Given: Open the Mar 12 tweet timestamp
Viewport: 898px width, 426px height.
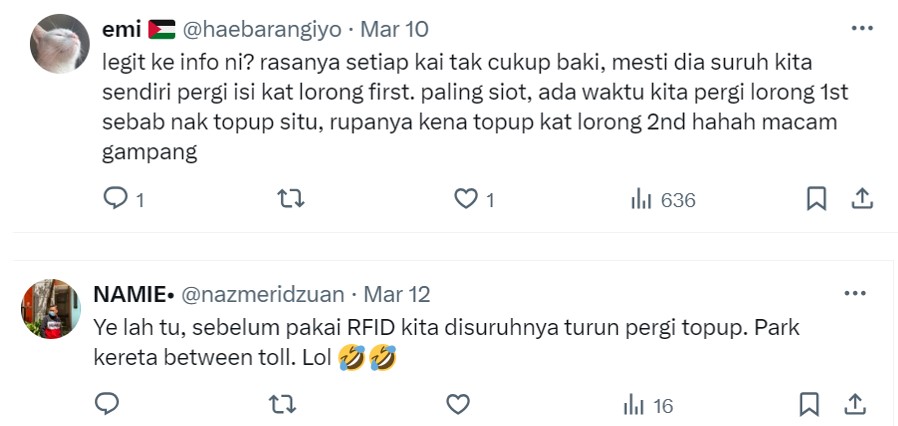Looking at the screenshot, I should 397,294.
